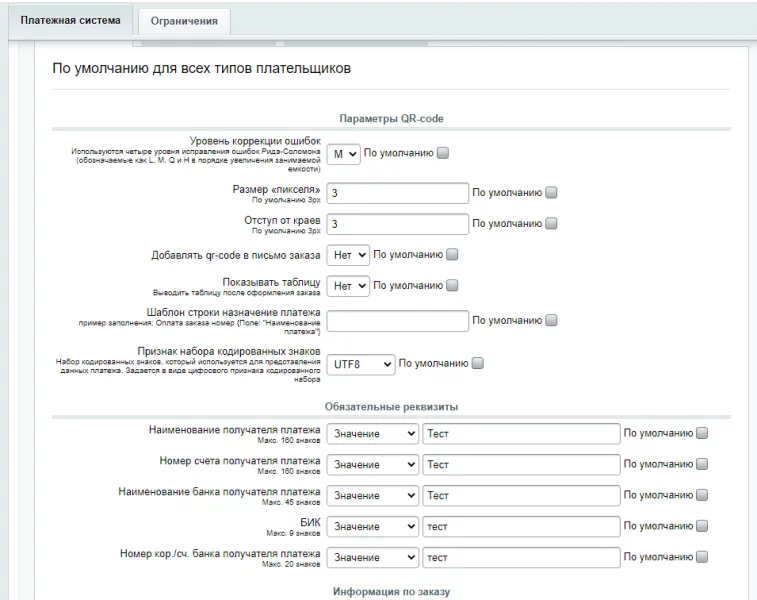The image size is (757, 600).
Task: Tick По умолчанию for Отступ от краев
Action: click(551, 224)
